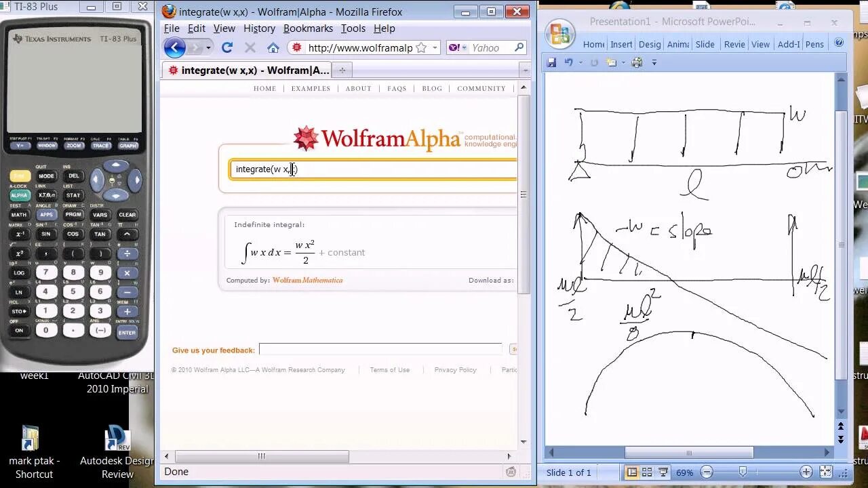The image size is (868, 488).
Task: Open Firefox File menu
Action: (172, 28)
